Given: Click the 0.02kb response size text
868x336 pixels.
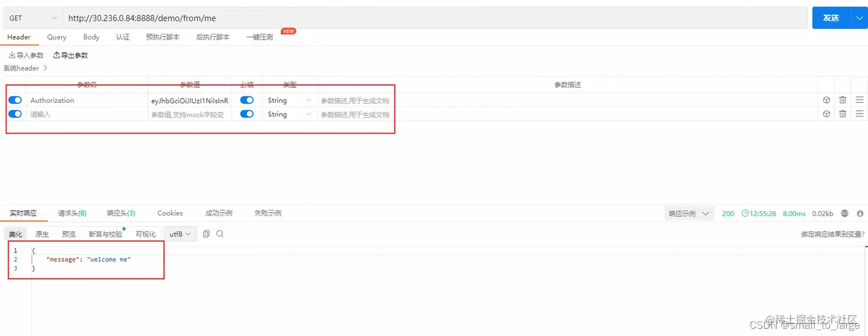Looking at the screenshot, I should click(823, 213).
